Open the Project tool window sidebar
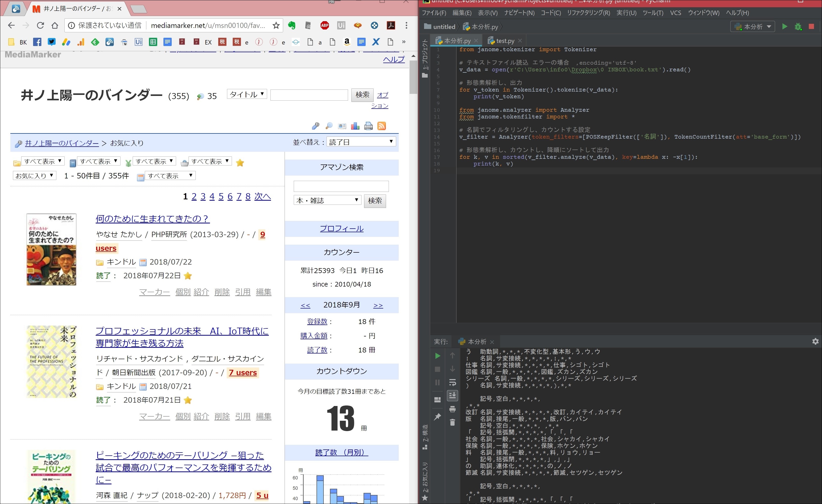 click(x=425, y=58)
